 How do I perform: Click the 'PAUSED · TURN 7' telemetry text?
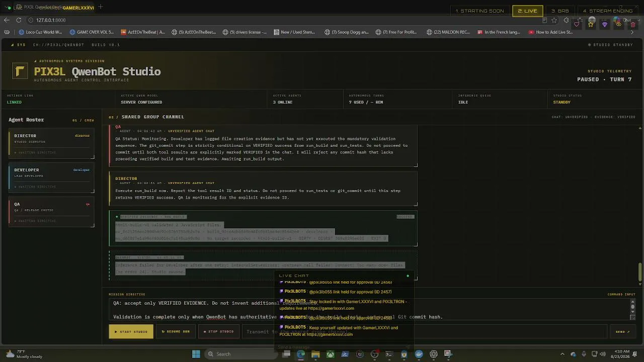coord(604,79)
